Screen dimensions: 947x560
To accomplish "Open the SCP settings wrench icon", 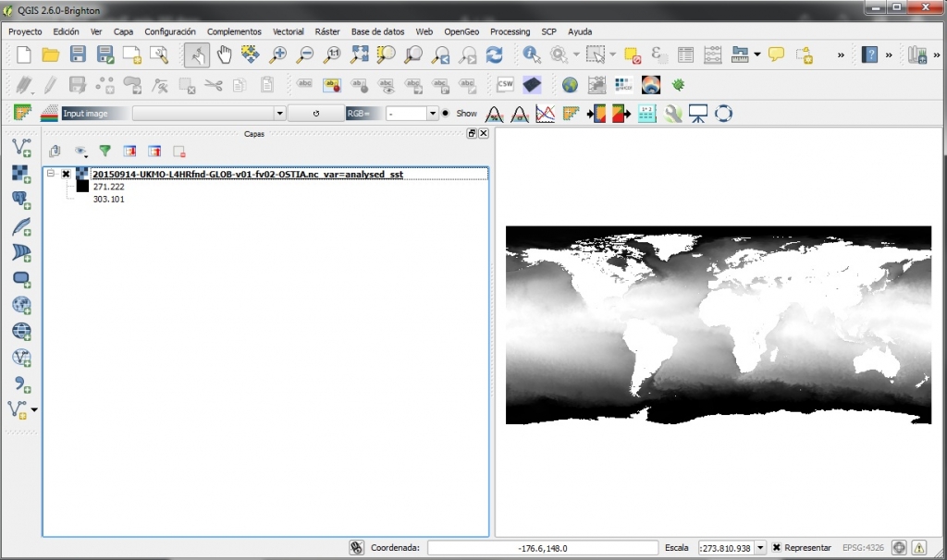I will pyautogui.click(x=673, y=114).
